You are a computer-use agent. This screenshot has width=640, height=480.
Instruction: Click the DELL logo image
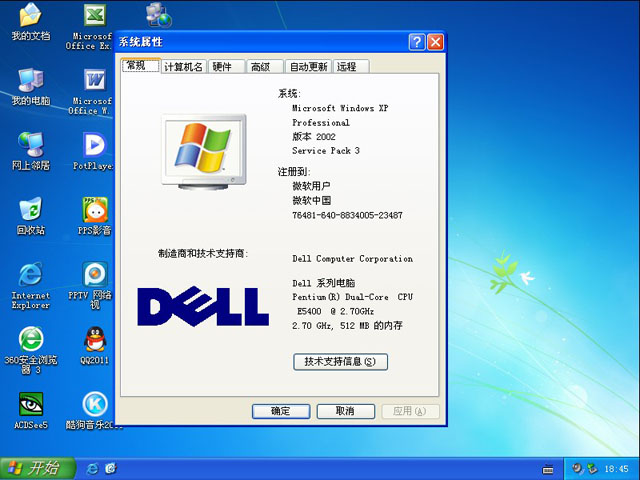point(203,306)
